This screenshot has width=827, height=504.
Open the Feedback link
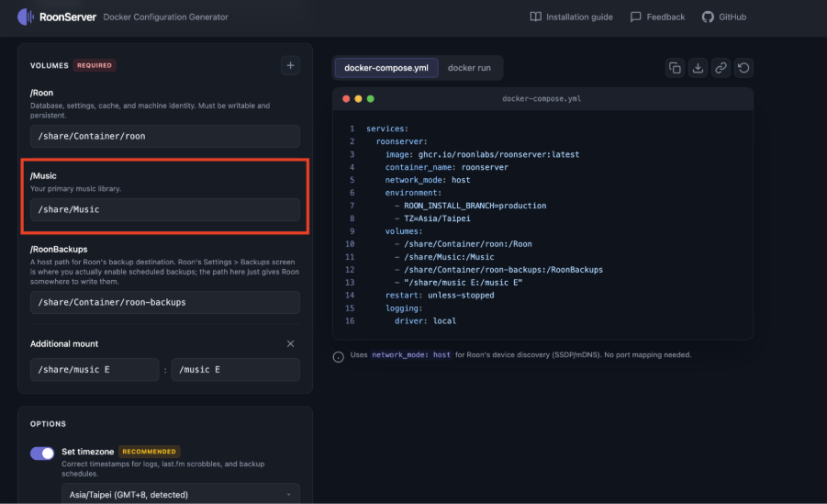[x=658, y=17]
